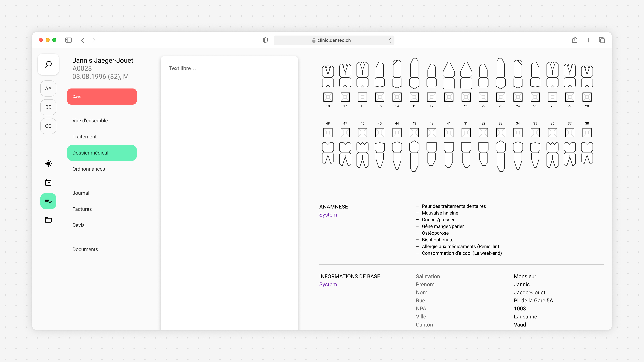Click the red Cave alert button

tap(102, 96)
